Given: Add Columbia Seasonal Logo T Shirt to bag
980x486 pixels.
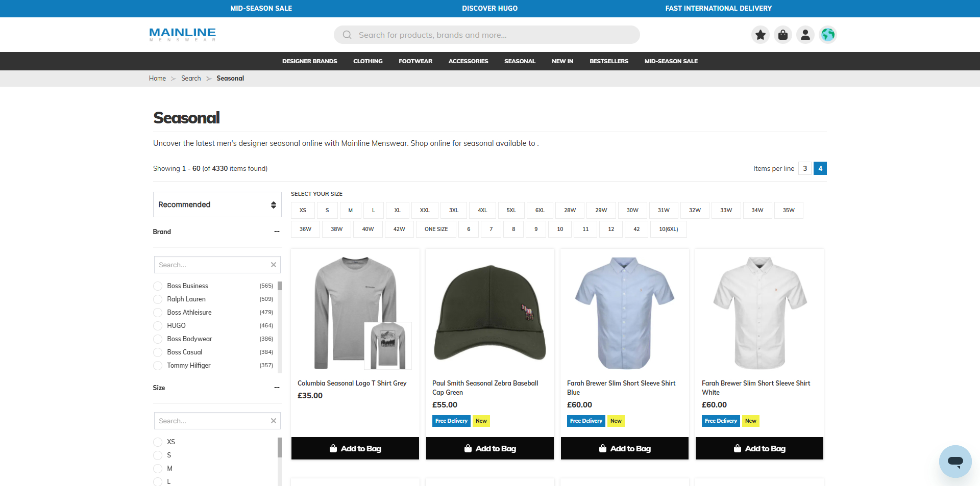Looking at the screenshot, I should click(355, 448).
